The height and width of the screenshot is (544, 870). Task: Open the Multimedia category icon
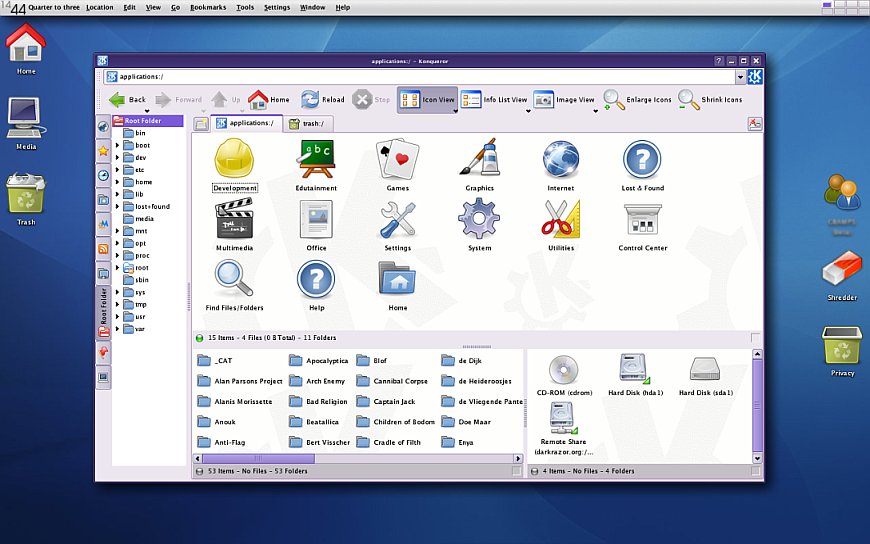[234, 219]
